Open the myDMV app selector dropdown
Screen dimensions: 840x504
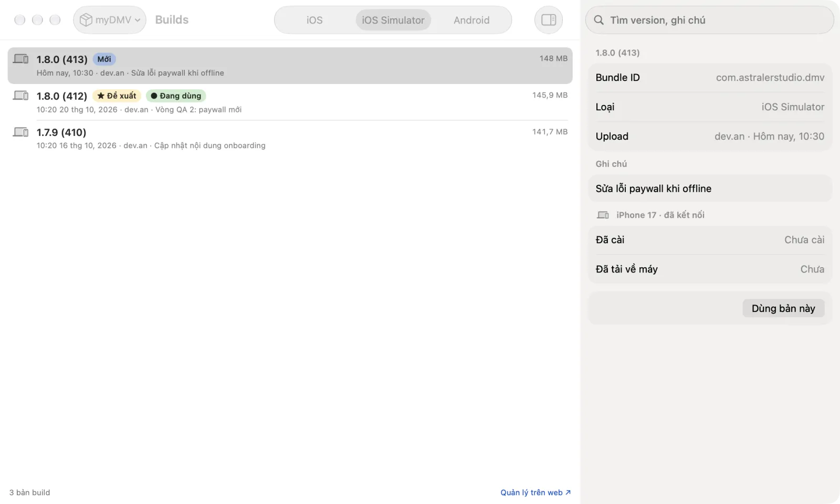(110, 20)
